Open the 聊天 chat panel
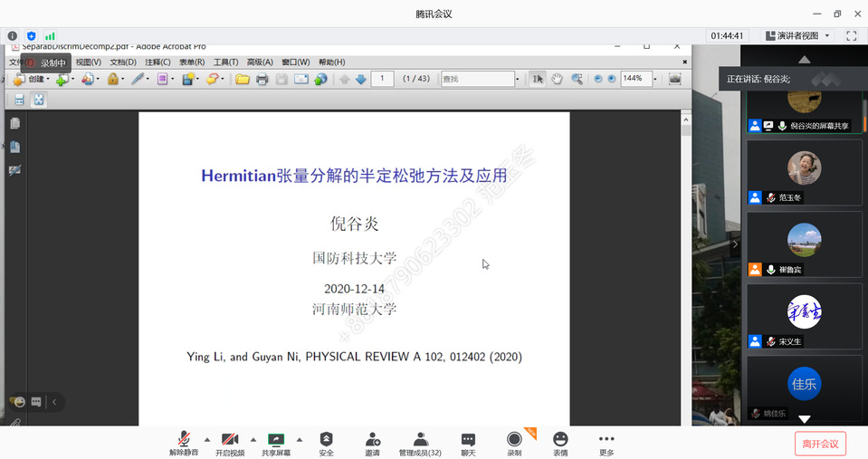Viewport: 868px width, 459px height. 468,443
